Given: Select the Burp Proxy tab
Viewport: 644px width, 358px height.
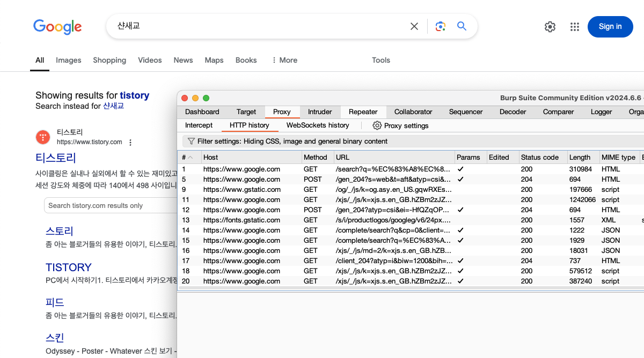Looking at the screenshot, I should click(x=282, y=112).
